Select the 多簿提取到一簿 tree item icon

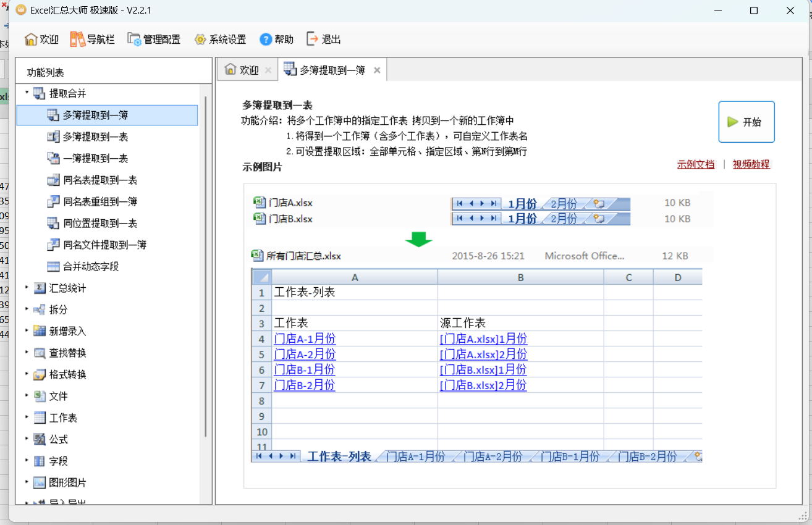pos(53,115)
